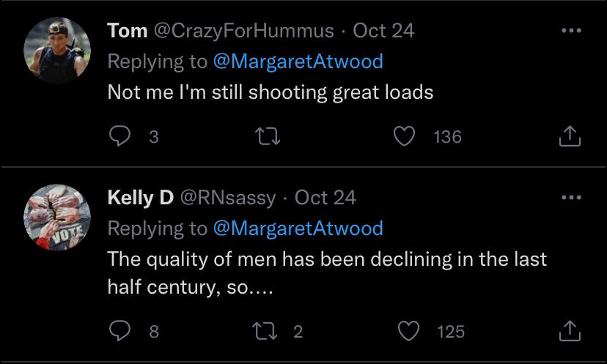
Task: Share Tom's tweet
Action: 570,136
